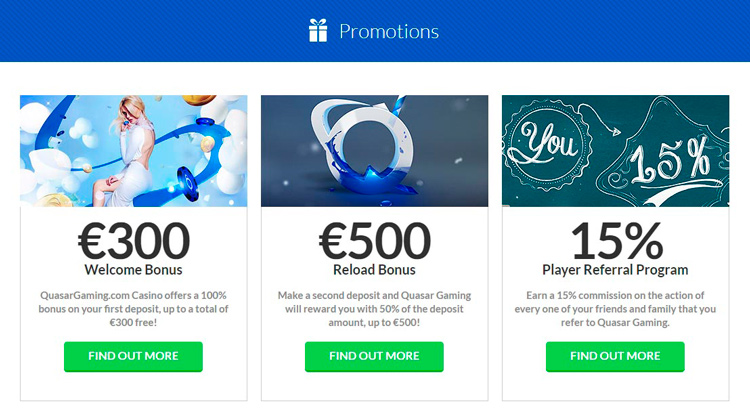Click Find Out More under Reload Bonus
Screen dimensions: 750x409
pos(375,356)
